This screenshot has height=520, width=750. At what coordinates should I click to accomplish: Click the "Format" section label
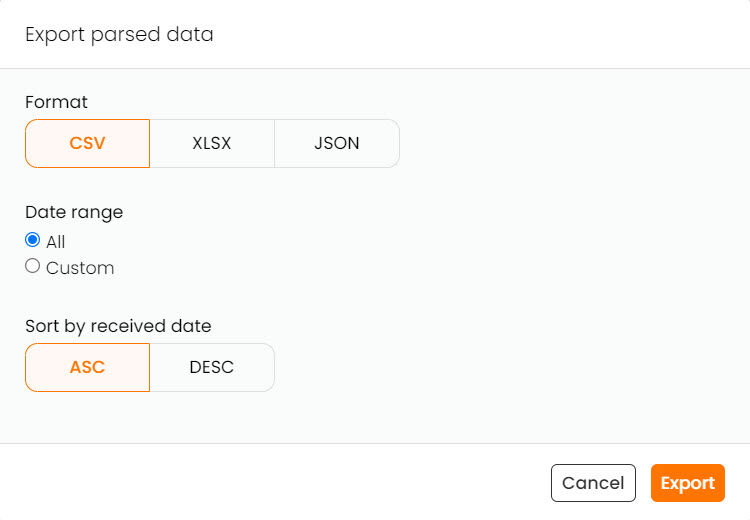[56, 102]
